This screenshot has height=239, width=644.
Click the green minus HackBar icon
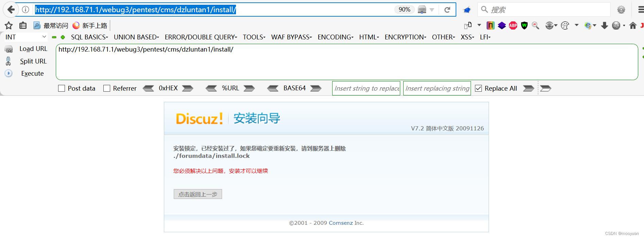[x=54, y=37]
